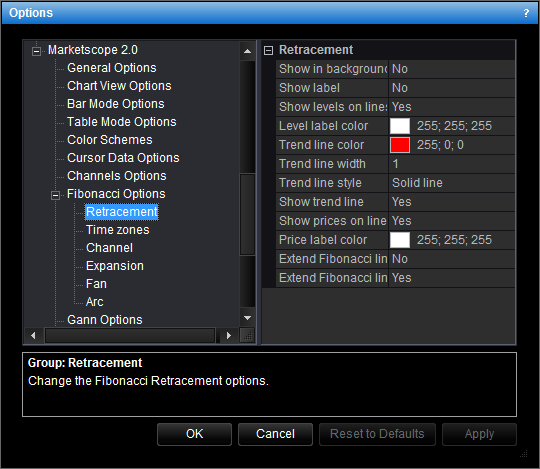The height and width of the screenshot is (469, 540).
Task: Open Bar Mode Options
Action: tap(116, 104)
